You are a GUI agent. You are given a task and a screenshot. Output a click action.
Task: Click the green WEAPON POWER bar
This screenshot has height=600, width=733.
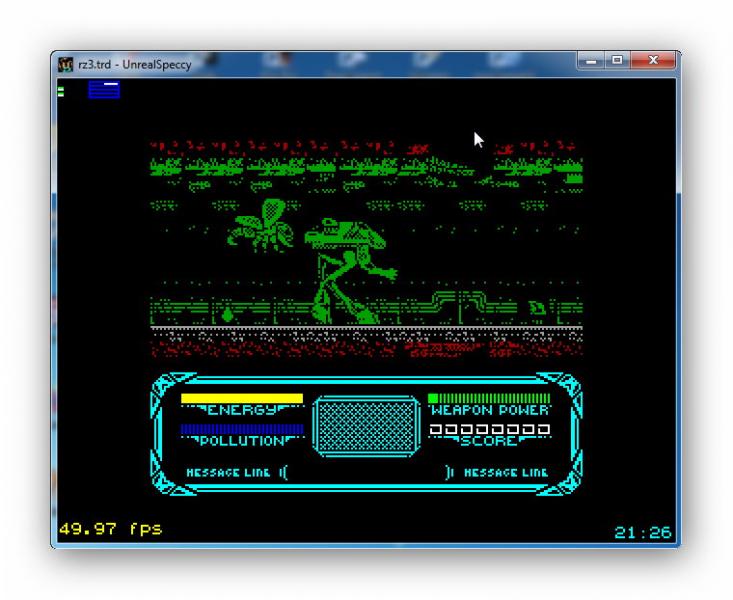click(489, 398)
